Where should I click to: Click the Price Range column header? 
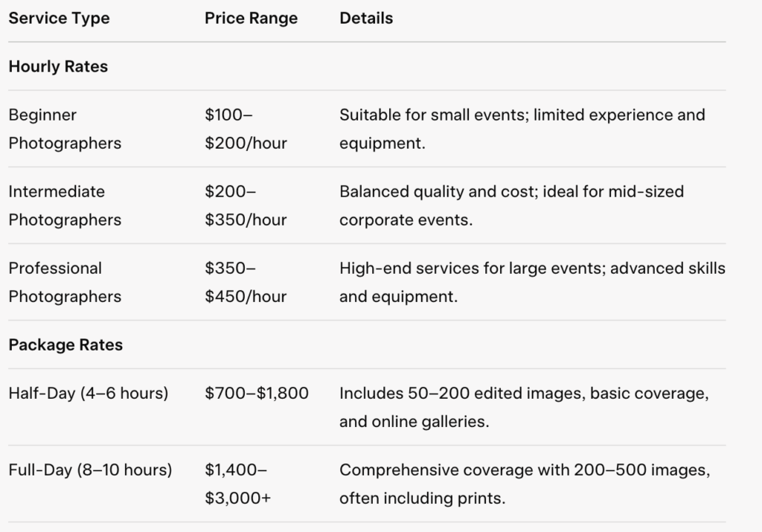tap(251, 19)
